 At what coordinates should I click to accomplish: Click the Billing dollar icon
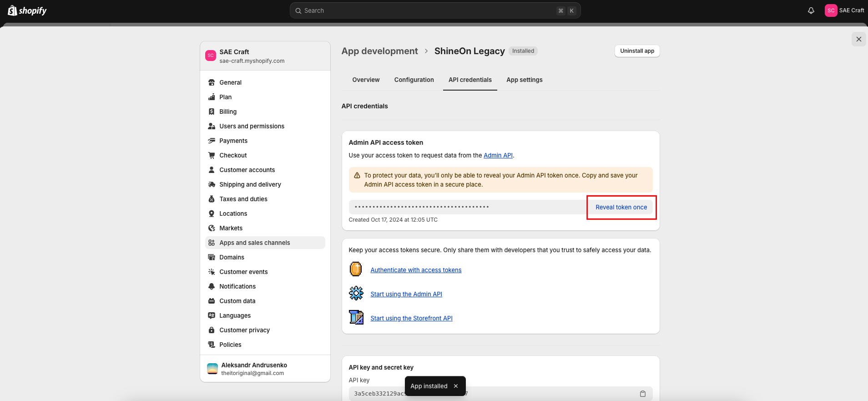point(212,112)
